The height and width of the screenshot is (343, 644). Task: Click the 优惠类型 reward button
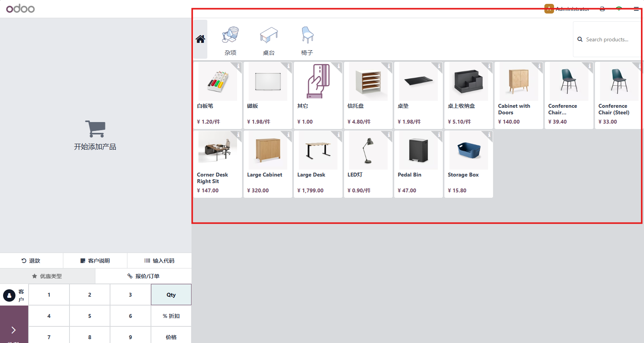[x=47, y=276]
